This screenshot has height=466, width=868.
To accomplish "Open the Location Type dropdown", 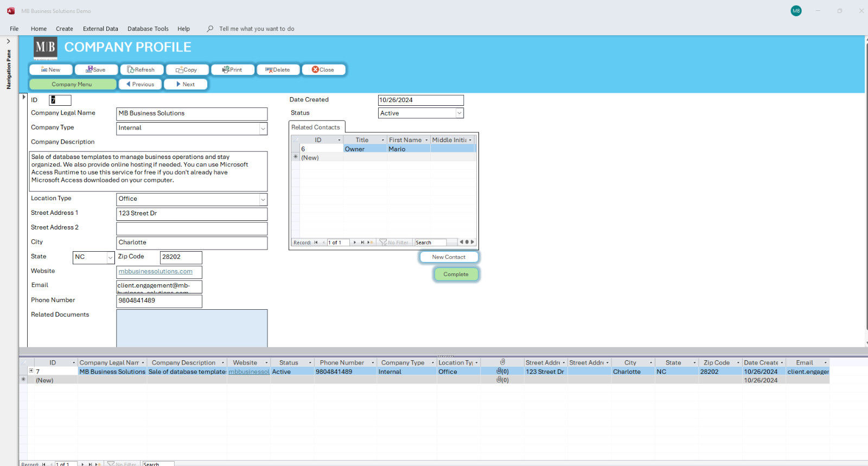I will pos(263,200).
